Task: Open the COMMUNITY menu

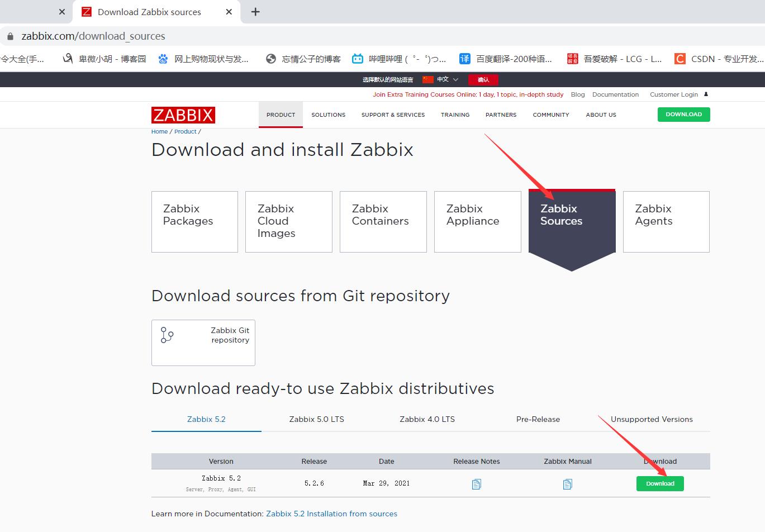Action: click(551, 115)
